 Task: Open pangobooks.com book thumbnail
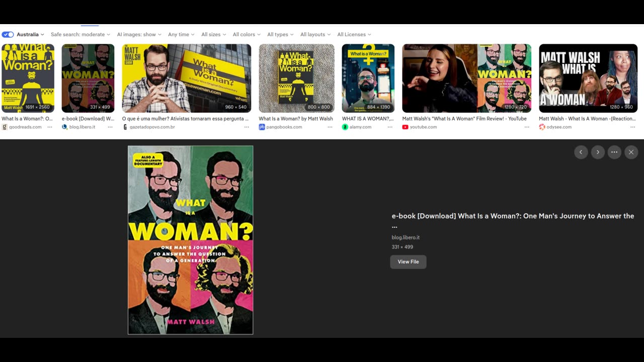click(x=296, y=78)
